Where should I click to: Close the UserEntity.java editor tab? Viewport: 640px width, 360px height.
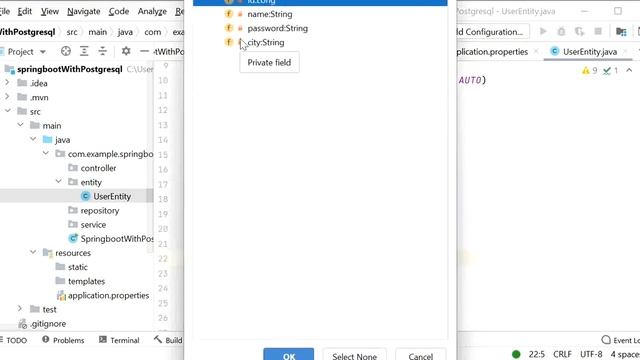tap(625, 51)
